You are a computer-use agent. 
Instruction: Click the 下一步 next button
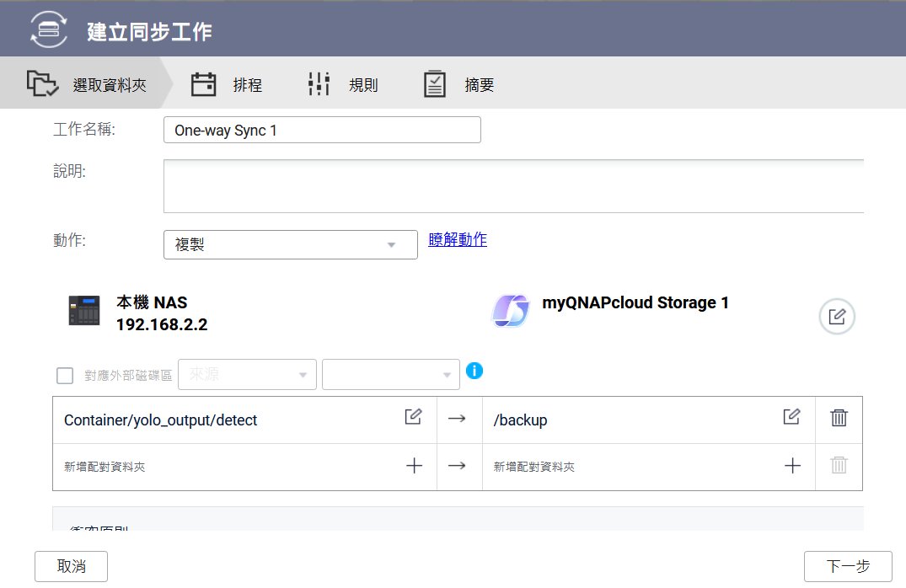[848, 566]
